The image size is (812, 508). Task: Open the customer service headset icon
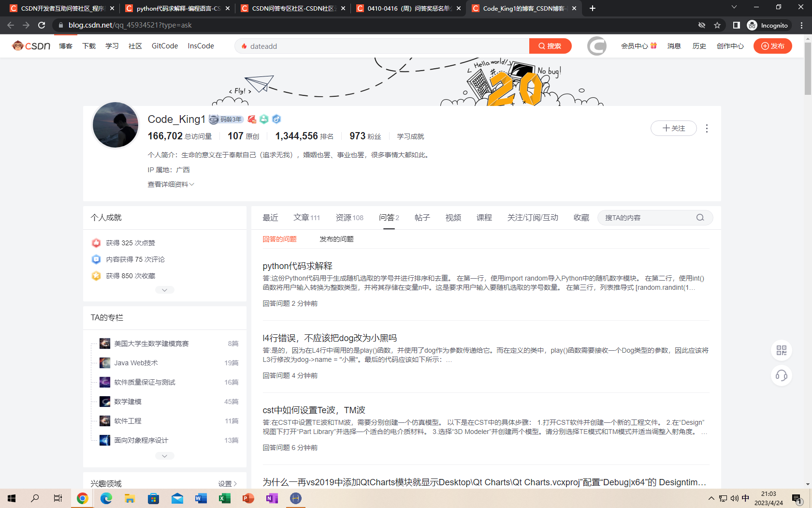pyautogui.click(x=782, y=375)
